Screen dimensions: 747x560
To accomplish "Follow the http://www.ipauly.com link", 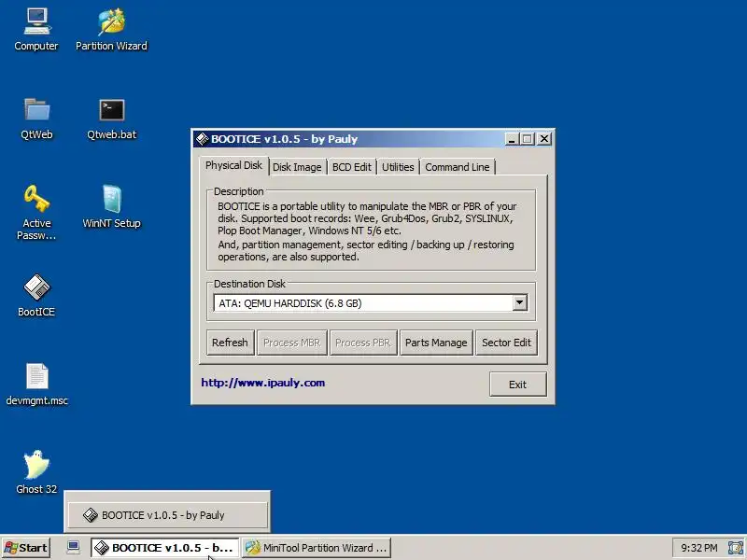I will (x=263, y=383).
